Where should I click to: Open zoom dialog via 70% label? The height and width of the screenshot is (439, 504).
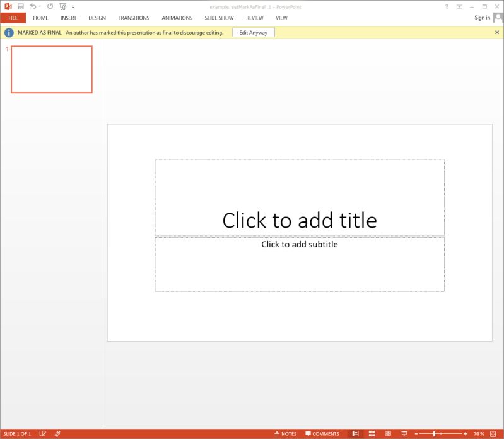[x=479, y=434]
